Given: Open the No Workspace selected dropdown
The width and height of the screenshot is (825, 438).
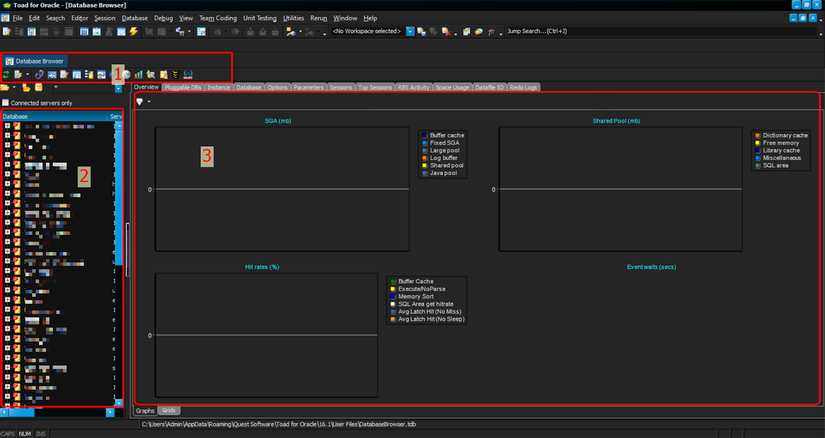Looking at the screenshot, I should click(410, 32).
